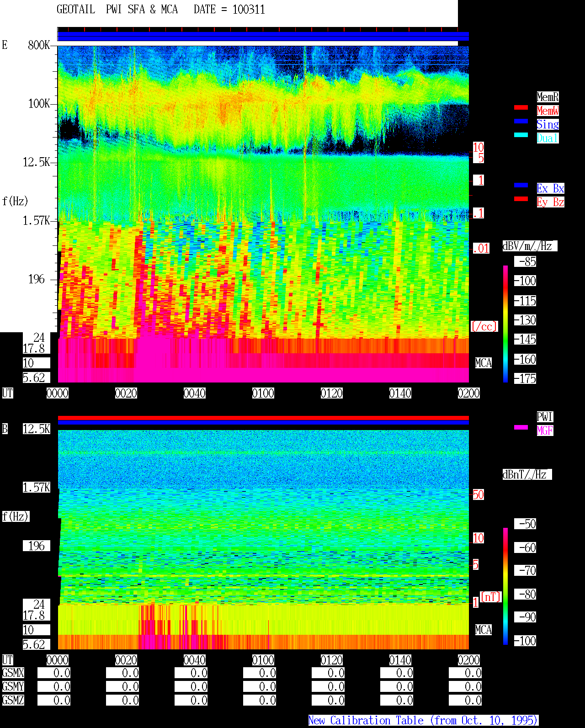The width and height of the screenshot is (585, 728).
Task: Click the dBnT/√Hz unit label
Action: click(527, 474)
